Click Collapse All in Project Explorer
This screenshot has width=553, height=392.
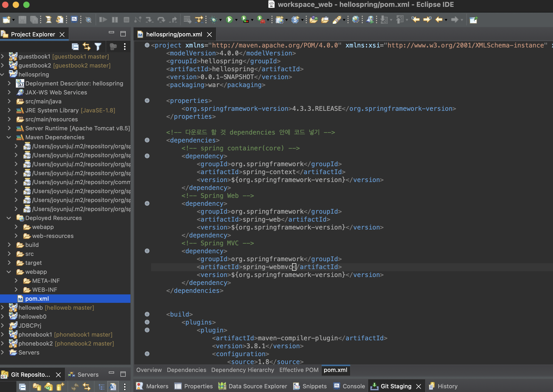[75, 47]
